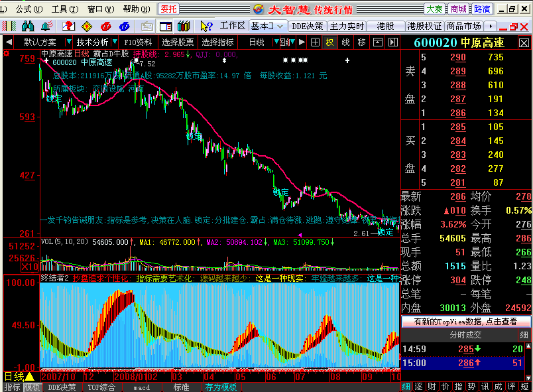This screenshot has height=392, width=533.
Task: Click the 商城 button
Action: coord(458,9)
